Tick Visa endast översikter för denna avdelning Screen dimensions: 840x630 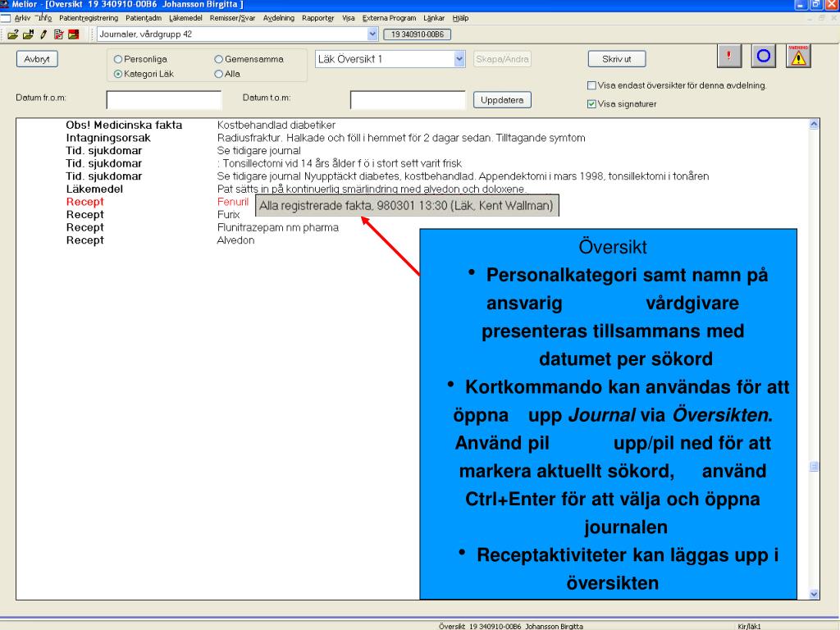tap(591, 85)
